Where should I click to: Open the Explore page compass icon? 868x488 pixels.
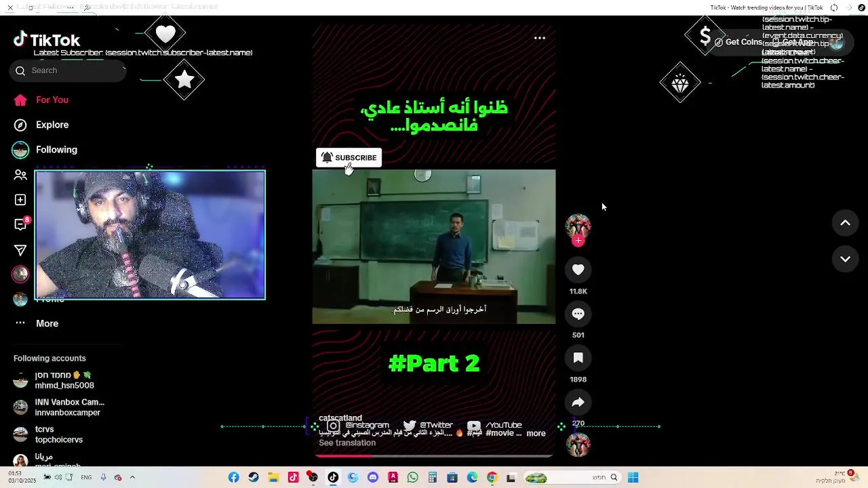point(20,125)
